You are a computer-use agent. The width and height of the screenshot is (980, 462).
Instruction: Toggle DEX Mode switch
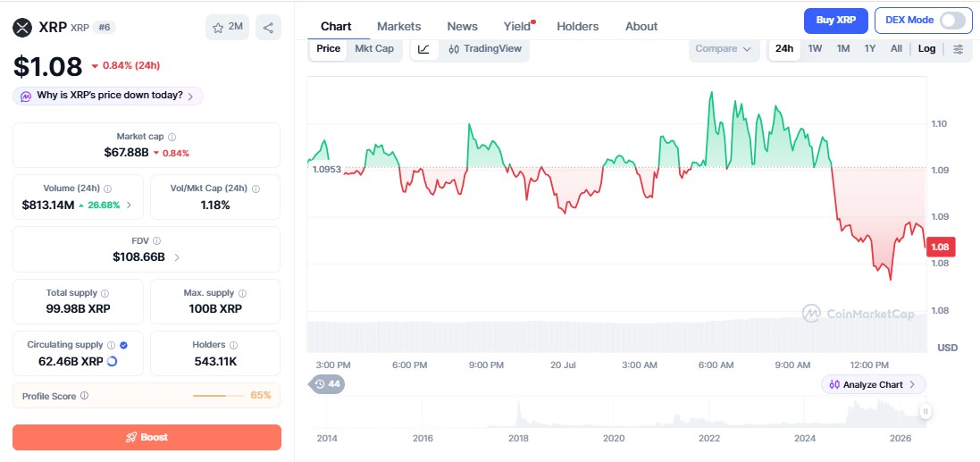[952, 20]
